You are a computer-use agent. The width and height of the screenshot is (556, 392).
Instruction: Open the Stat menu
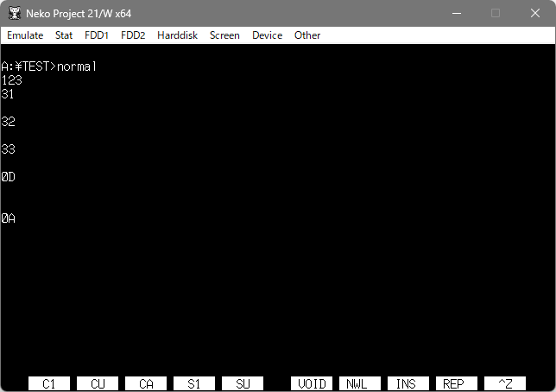[64, 35]
